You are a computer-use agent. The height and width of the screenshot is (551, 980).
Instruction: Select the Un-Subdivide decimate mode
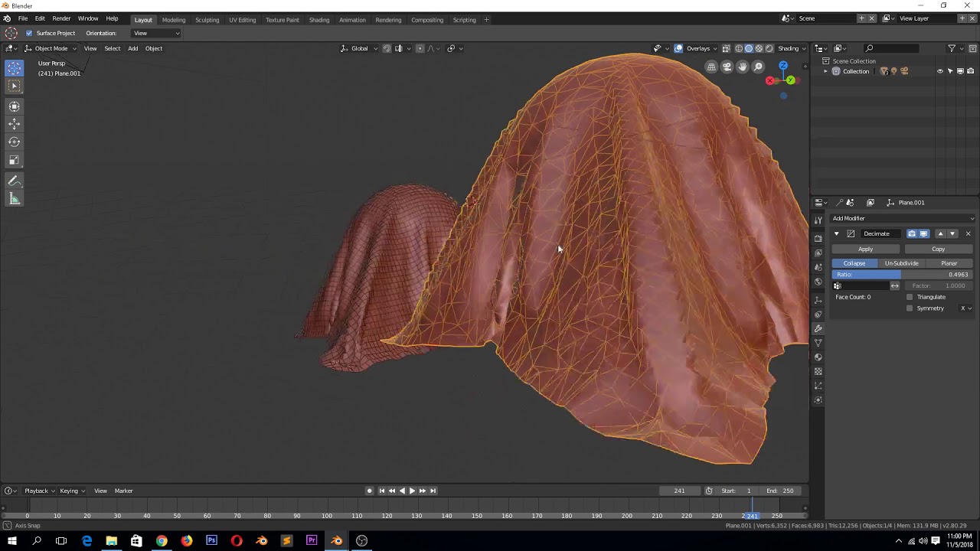point(901,263)
